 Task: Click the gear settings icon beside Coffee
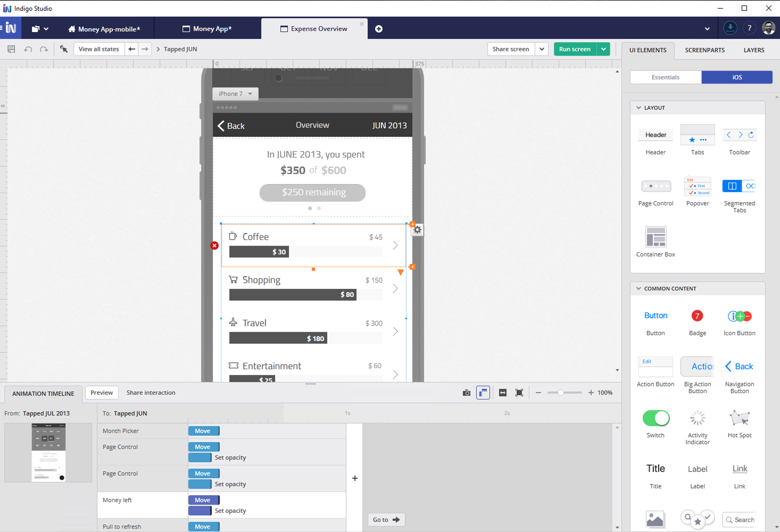[x=417, y=230]
